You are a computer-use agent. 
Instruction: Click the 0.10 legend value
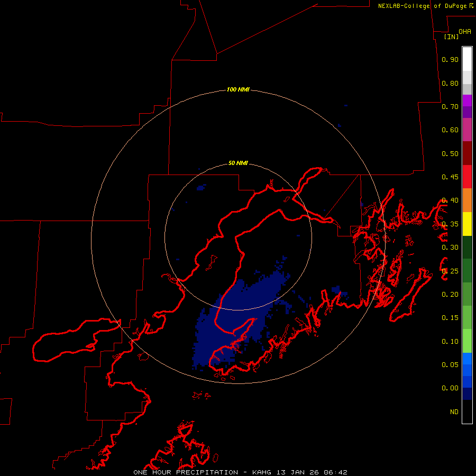coord(450,342)
